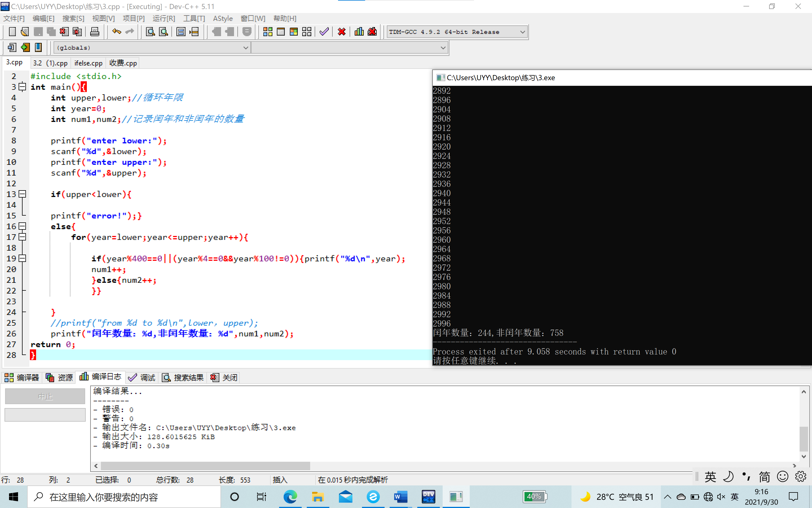Screen dimensions: 812x508
Task: Undo the last edit with orange arrow
Action: click(116, 32)
